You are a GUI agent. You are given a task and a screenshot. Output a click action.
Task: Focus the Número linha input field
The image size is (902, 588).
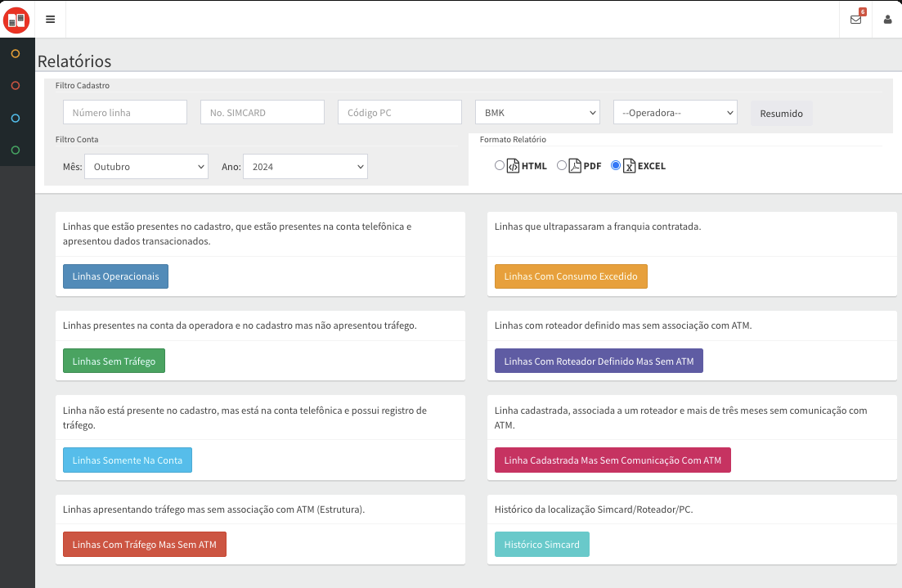[x=125, y=113]
